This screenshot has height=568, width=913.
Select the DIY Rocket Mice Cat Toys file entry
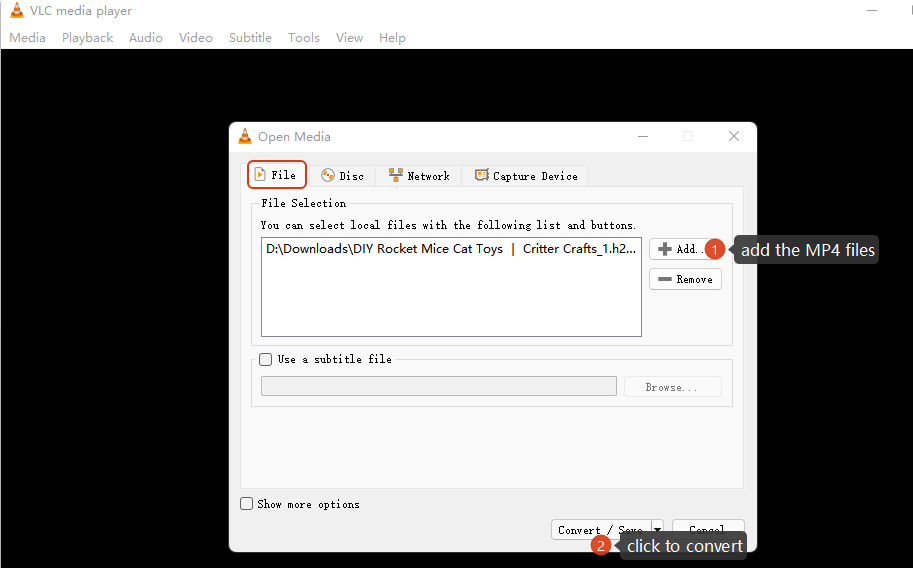tap(450, 249)
